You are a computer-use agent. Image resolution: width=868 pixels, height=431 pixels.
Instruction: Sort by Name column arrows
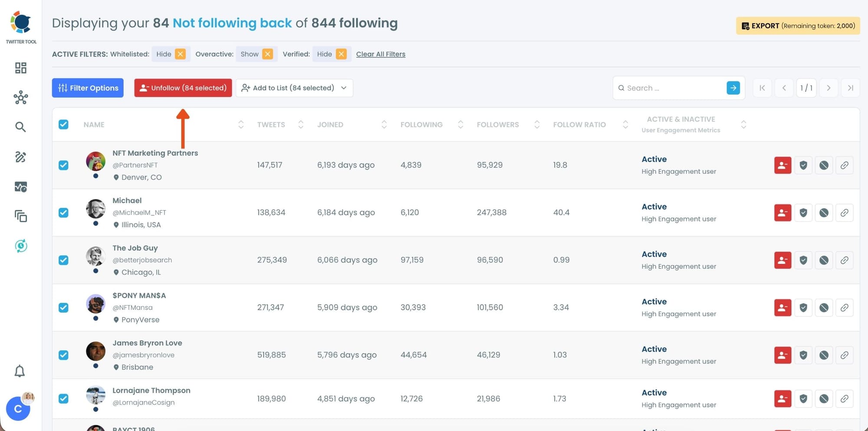click(x=241, y=125)
